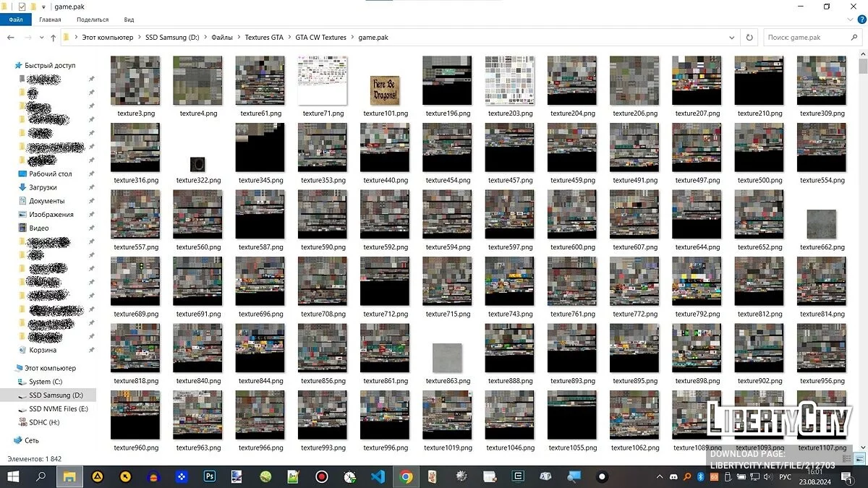Open the Файл menu tab
The height and width of the screenshot is (488, 868).
point(15,20)
